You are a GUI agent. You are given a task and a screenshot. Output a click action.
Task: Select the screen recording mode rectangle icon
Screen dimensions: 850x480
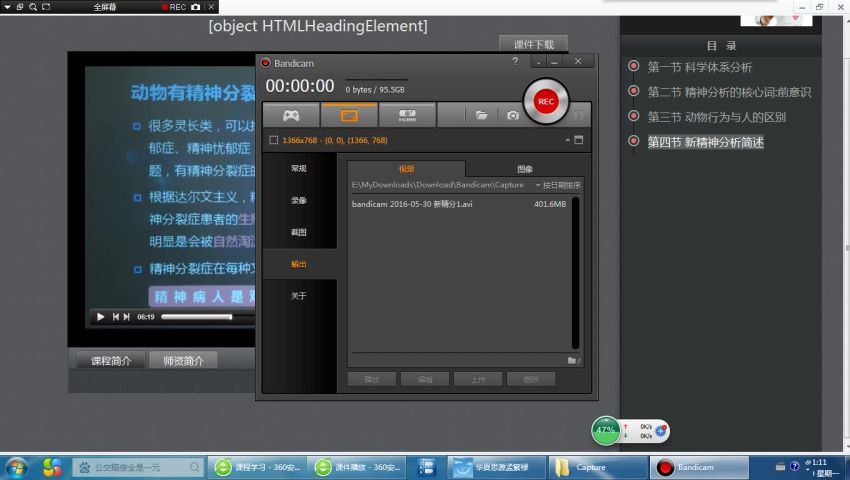[349, 115]
